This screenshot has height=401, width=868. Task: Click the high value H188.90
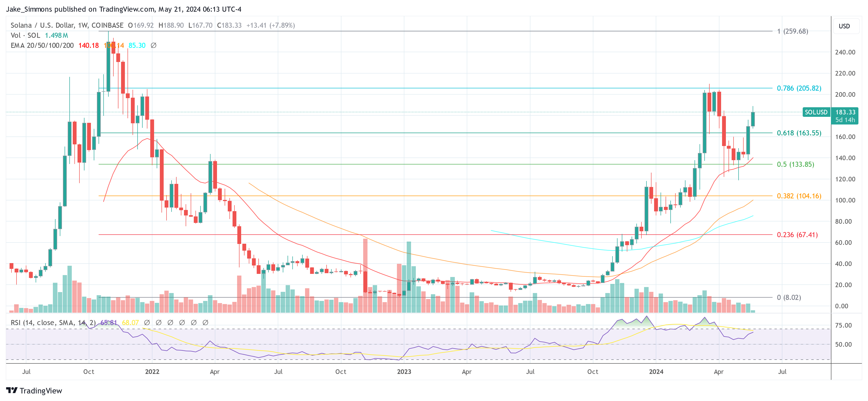pos(171,25)
